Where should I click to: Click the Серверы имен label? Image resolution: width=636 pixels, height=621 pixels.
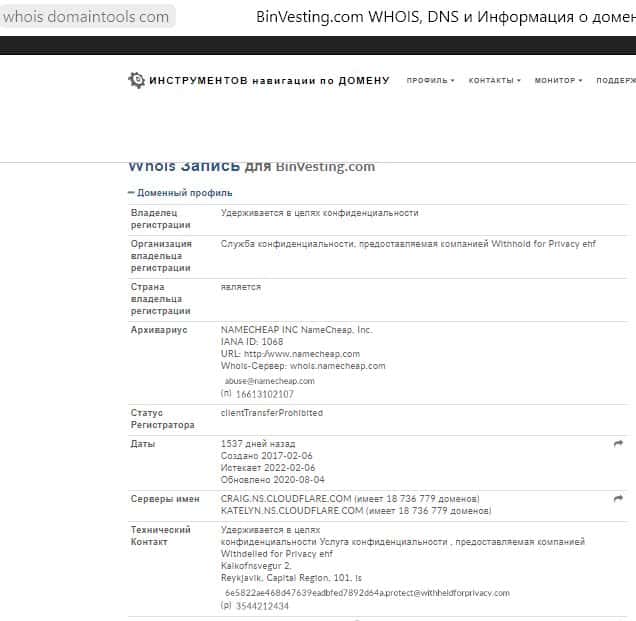pyautogui.click(x=165, y=498)
